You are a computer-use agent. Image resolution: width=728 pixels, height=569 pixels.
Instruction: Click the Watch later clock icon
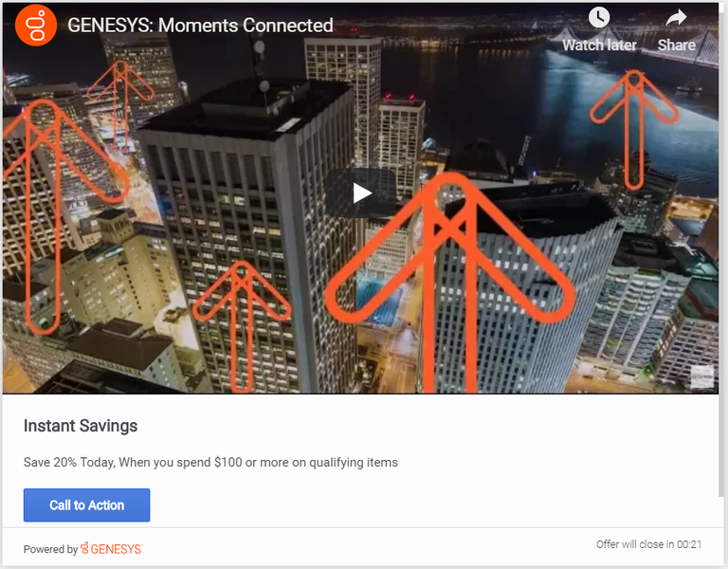tap(599, 18)
